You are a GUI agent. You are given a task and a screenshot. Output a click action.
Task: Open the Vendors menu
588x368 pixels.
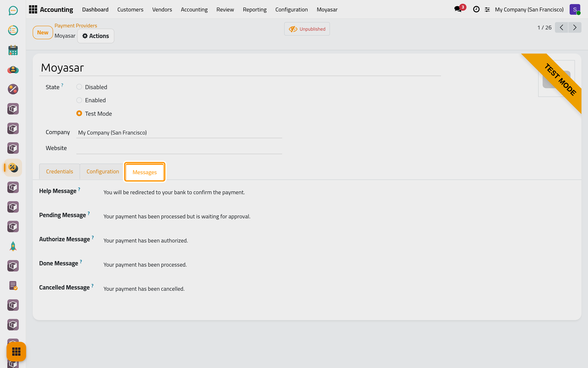[x=162, y=10]
